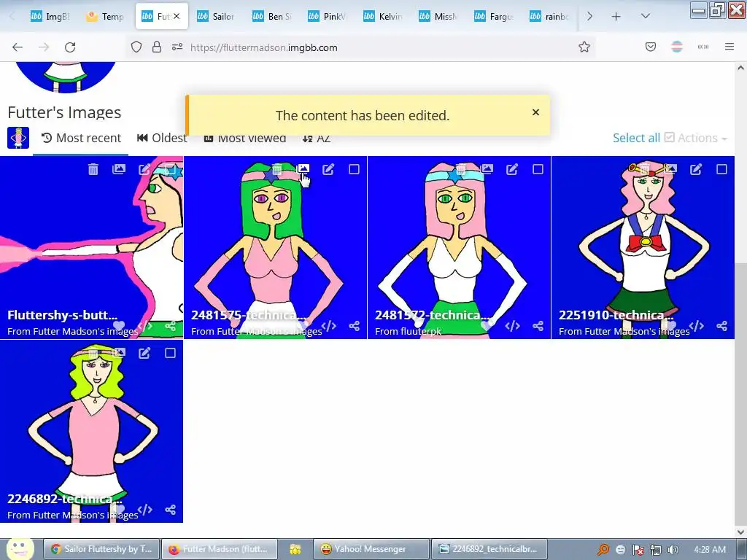
Task: Reload the current page
Action: [70, 47]
